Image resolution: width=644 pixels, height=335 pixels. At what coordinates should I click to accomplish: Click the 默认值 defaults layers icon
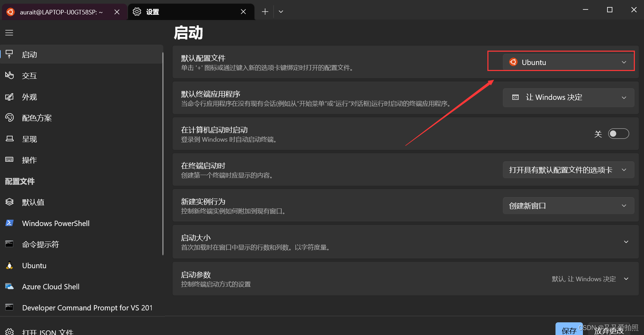(x=9, y=202)
